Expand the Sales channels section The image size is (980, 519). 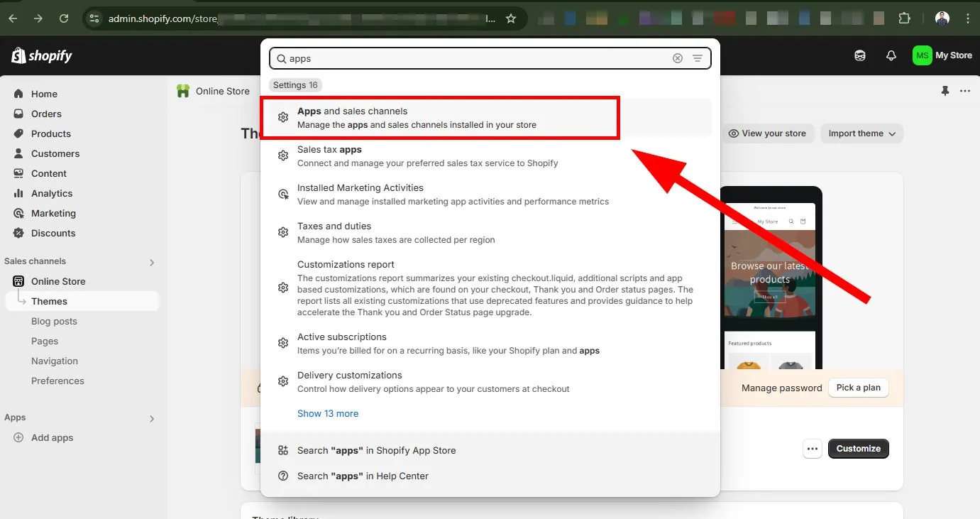151,261
